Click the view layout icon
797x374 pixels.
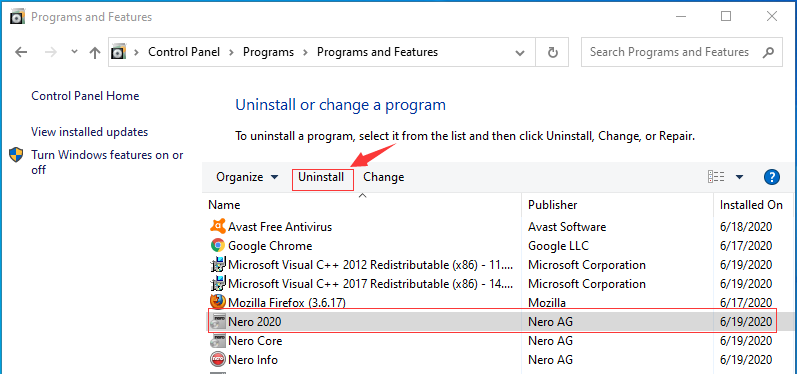pos(716,177)
